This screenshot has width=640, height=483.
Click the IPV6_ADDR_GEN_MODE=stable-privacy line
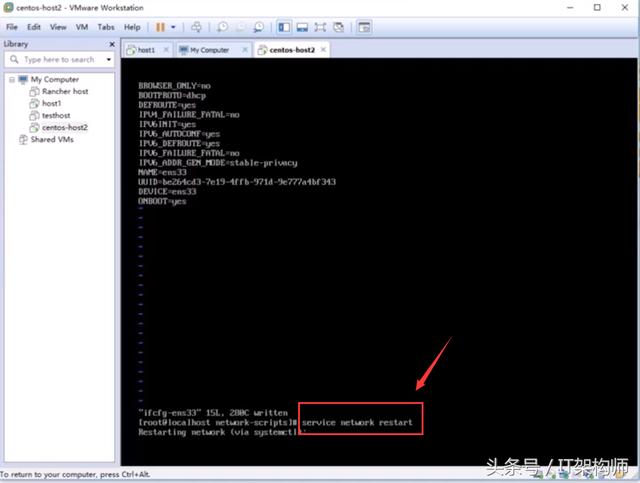(x=218, y=163)
